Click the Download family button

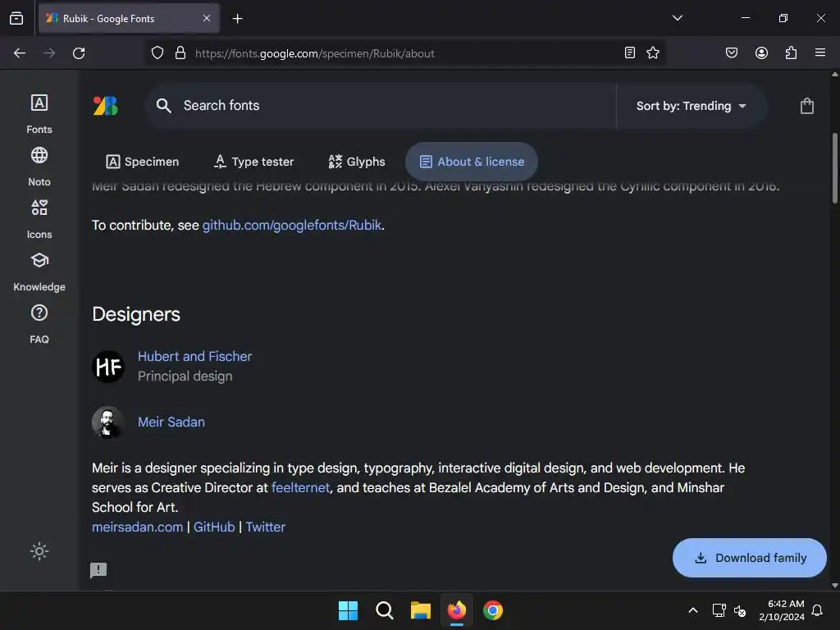click(x=750, y=558)
